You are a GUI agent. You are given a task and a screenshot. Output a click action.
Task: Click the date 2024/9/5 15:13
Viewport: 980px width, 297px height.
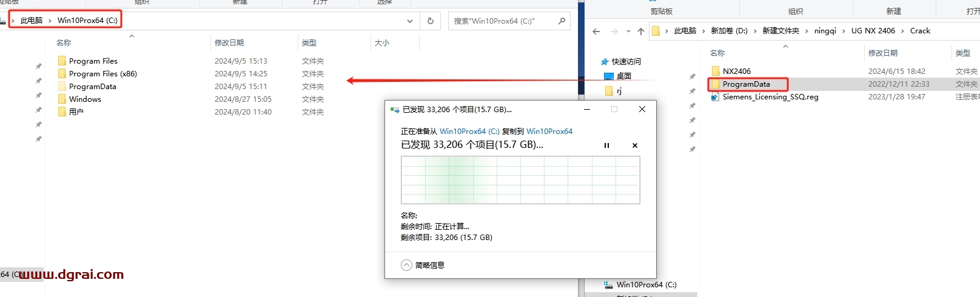[241, 61]
